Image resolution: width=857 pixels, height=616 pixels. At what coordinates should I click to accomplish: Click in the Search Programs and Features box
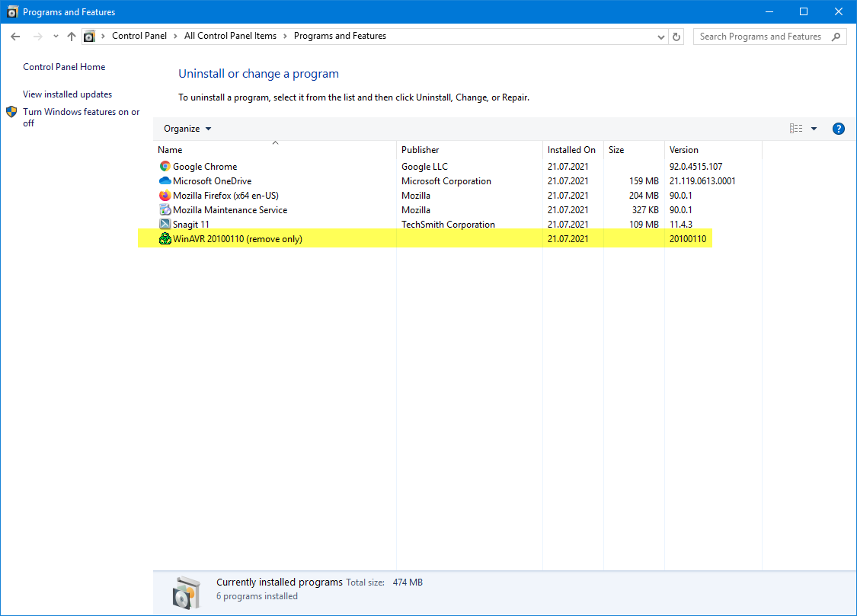(760, 37)
